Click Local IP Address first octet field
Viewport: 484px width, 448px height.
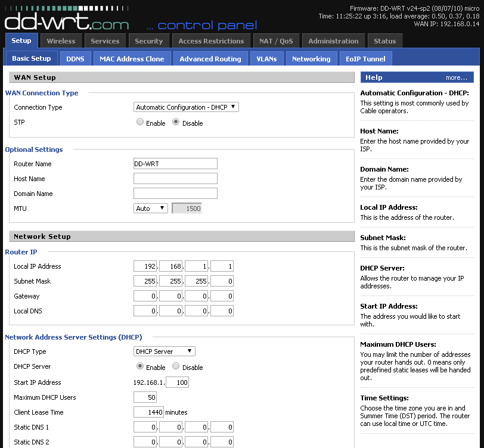tap(145, 266)
